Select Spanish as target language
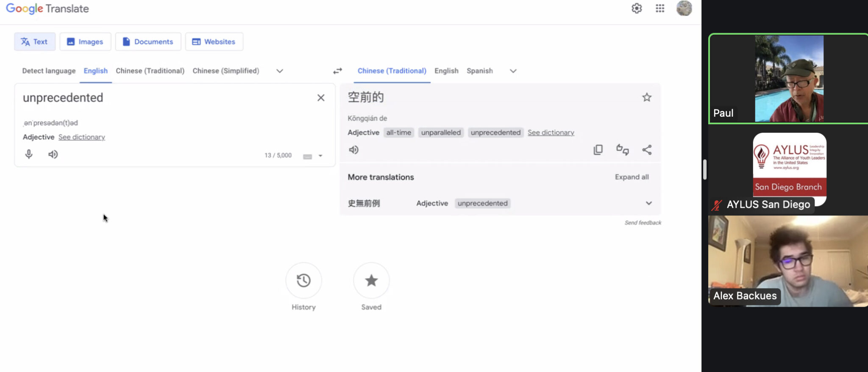 pyautogui.click(x=480, y=71)
